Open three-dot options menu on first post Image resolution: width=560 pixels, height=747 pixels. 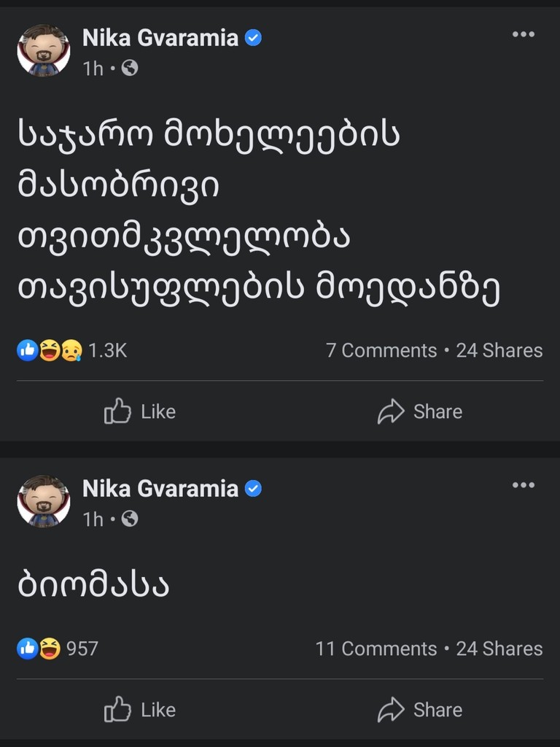click(x=523, y=34)
